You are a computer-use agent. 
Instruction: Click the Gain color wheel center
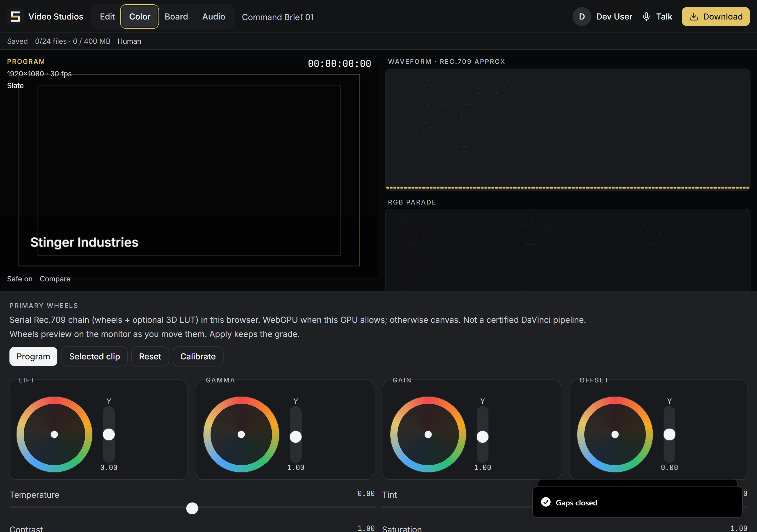428,434
